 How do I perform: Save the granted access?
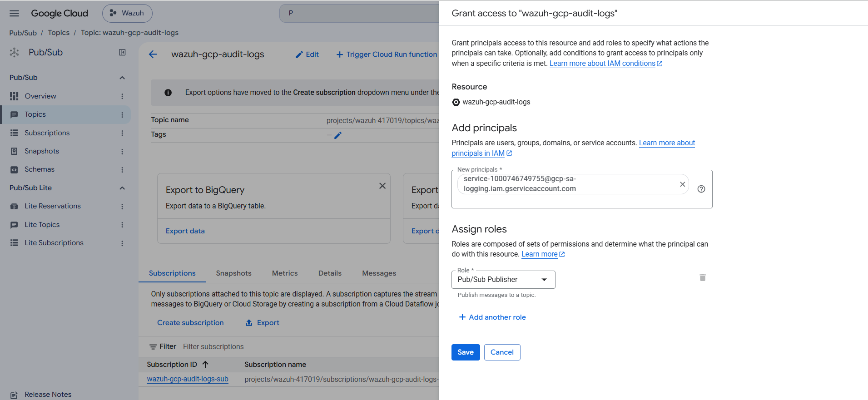pyautogui.click(x=466, y=352)
